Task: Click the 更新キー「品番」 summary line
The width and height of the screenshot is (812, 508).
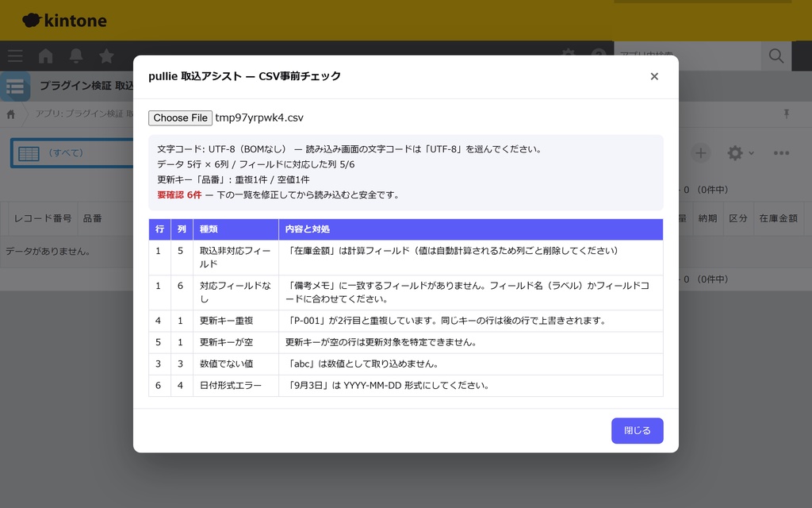Action: click(x=233, y=180)
